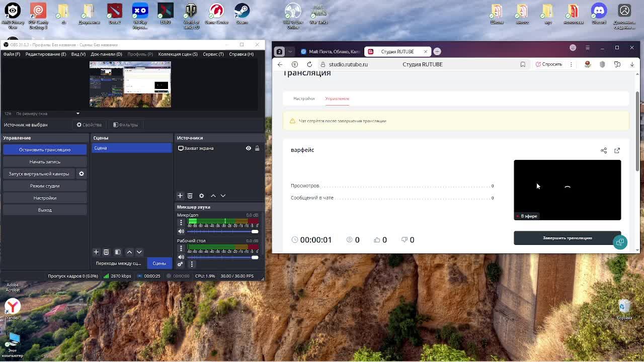Open broadcast in new window icon
This screenshot has width=644, height=362.
(617, 150)
